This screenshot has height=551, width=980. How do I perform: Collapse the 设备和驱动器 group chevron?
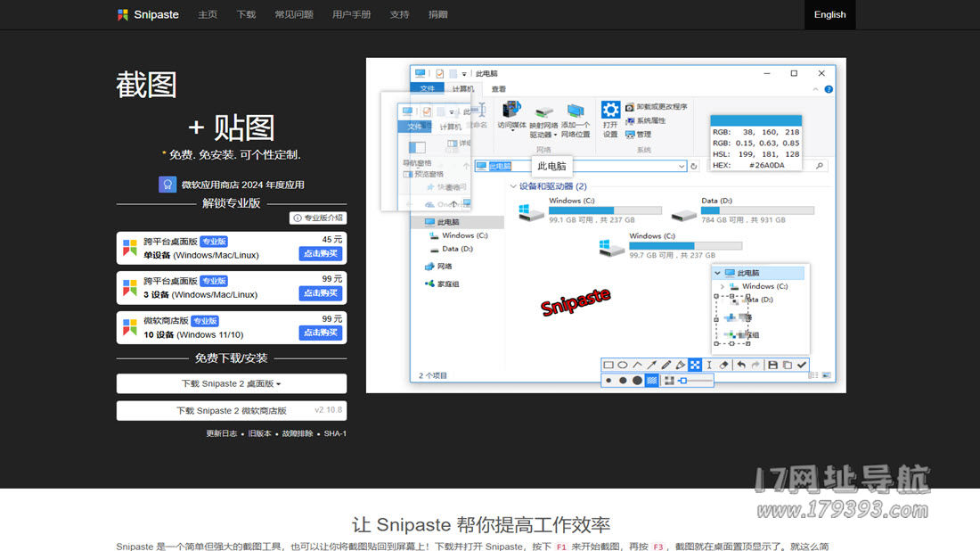pos(513,186)
